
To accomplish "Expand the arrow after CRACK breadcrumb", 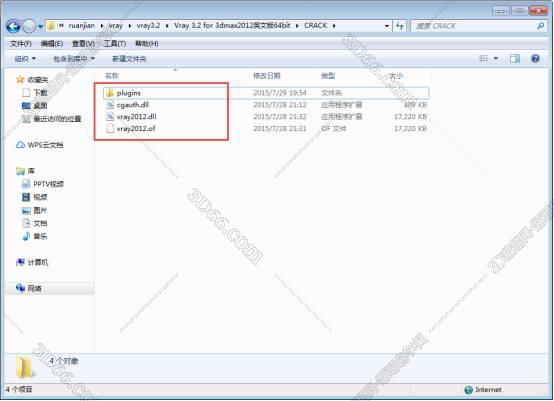I will click(334, 26).
